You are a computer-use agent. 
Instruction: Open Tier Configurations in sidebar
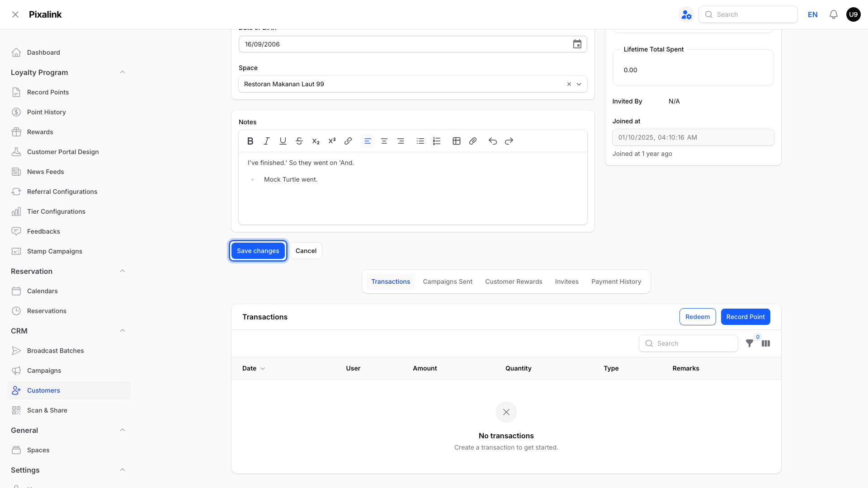(x=69, y=211)
